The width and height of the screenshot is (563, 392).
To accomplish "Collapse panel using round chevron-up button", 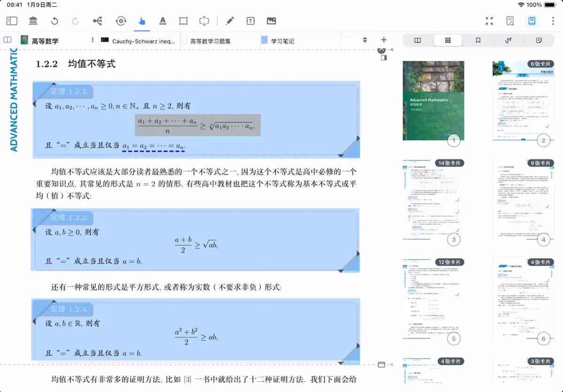I will point(382,50).
